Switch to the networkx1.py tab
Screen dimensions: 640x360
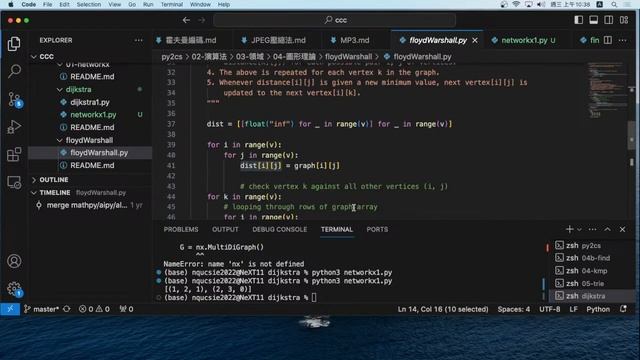(524, 40)
